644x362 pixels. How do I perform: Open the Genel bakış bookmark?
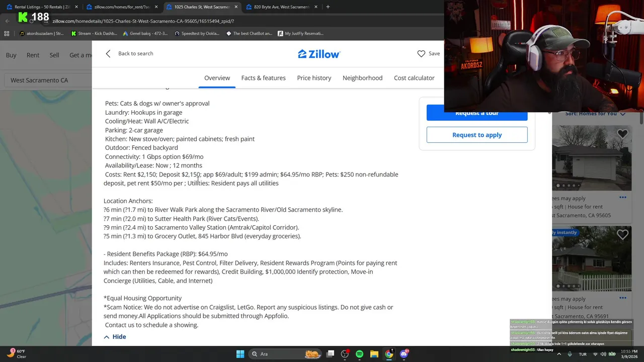coord(145,34)
